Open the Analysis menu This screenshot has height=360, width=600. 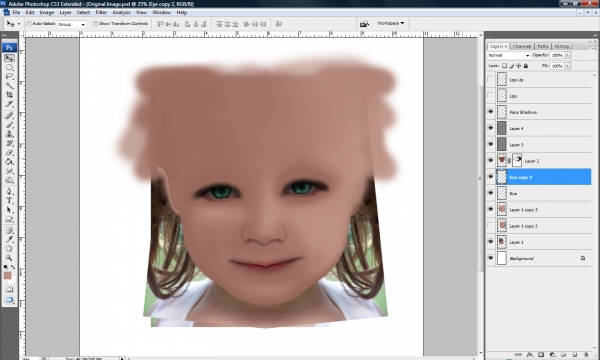coord(121,12)
